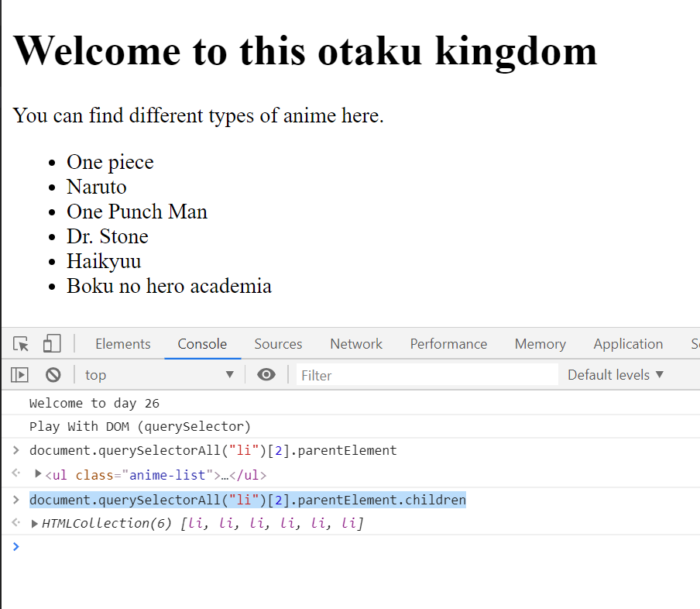This screenshot has width=700, height=609.
Task: Activate the inspect element picker icon
Action: tap(21, 343)
